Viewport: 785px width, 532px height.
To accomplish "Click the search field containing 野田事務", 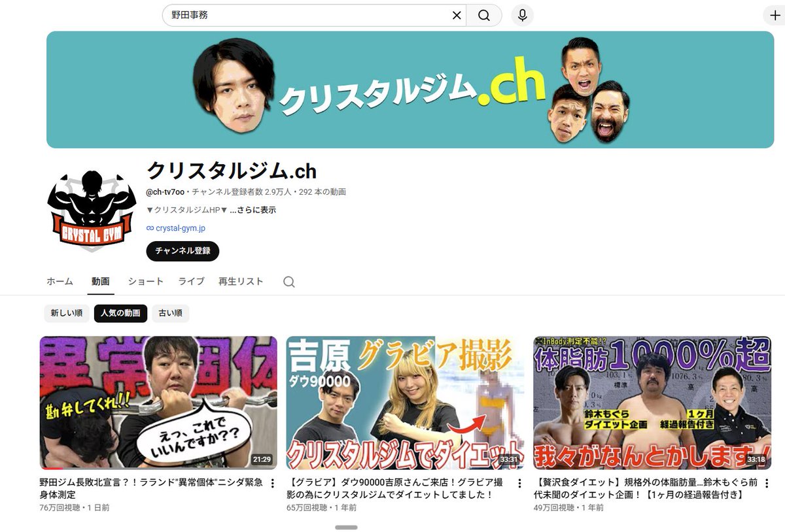I will coord(314,16).
